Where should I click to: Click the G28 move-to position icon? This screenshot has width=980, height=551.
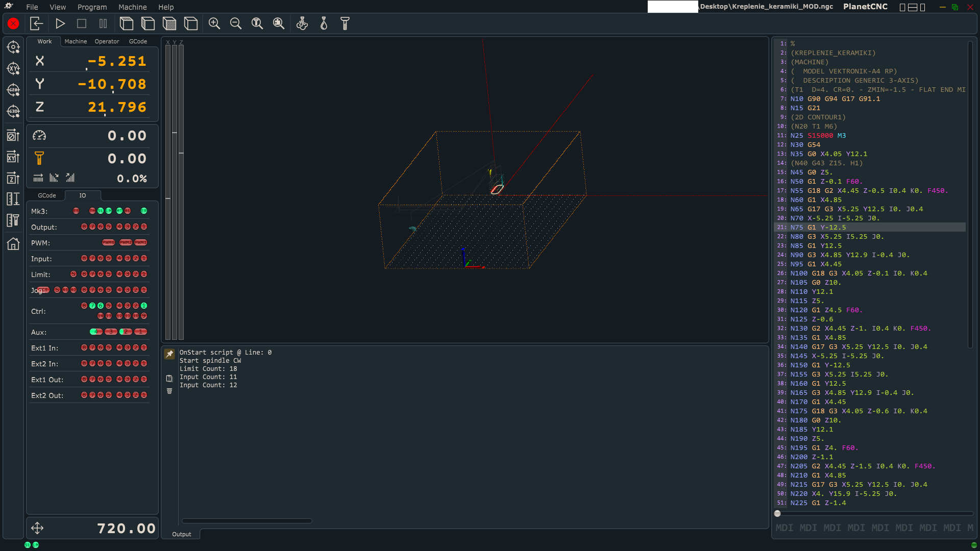(13, 90)
